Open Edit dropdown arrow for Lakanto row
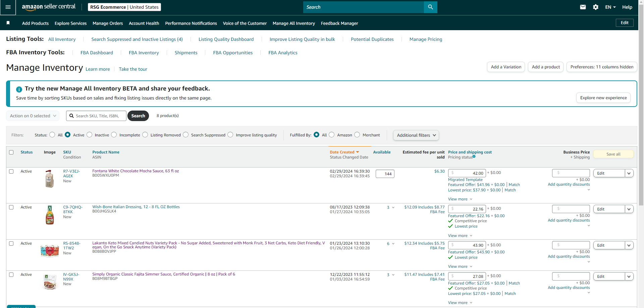 629,245
